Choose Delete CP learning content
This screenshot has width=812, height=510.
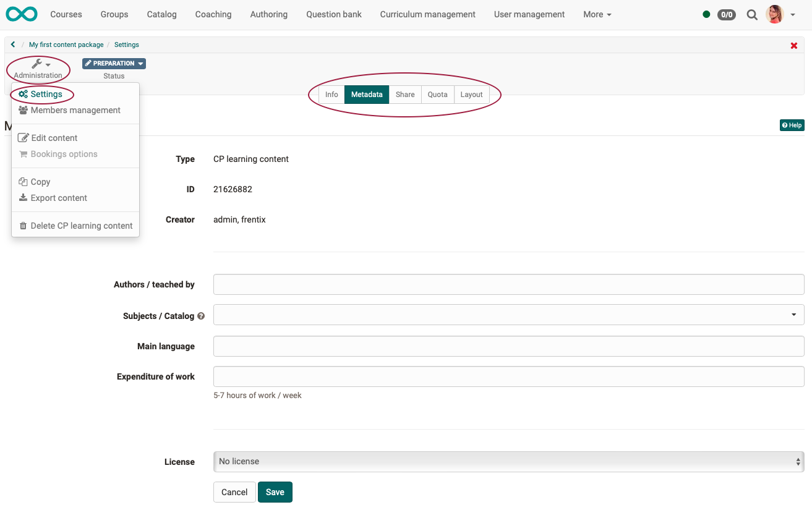[x=75, y=226]
